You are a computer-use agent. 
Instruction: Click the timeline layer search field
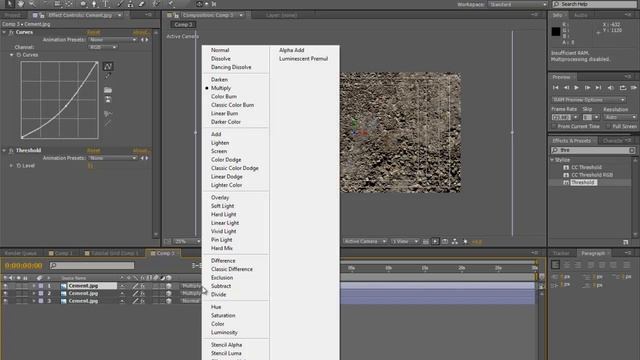tap(92, 266)
